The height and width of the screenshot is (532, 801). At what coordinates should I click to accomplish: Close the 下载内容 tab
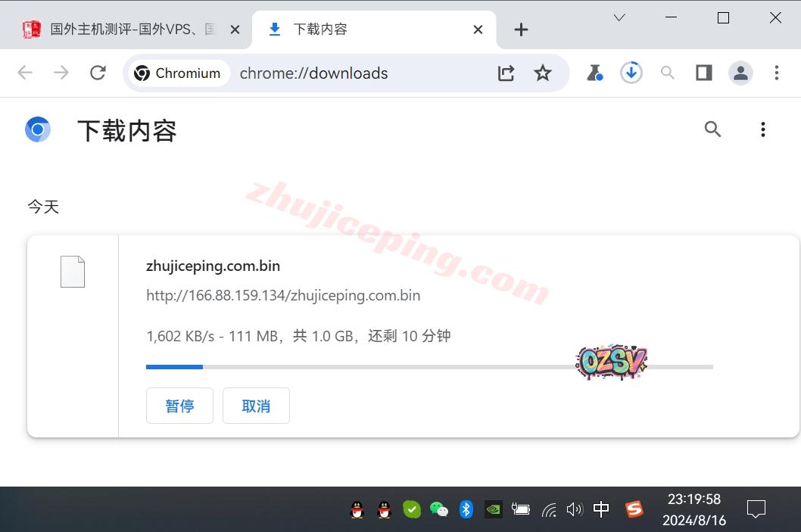point(478,30)
